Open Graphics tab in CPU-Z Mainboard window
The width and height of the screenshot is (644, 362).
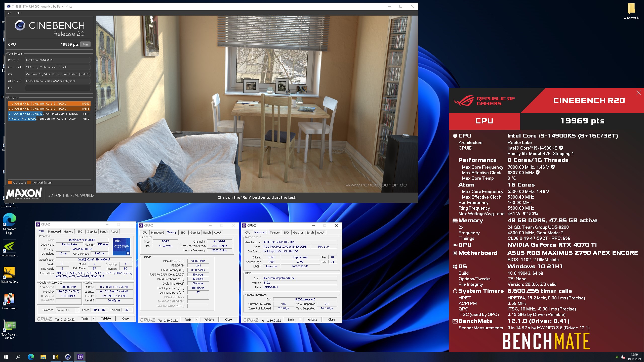click(x=298, y=233)
